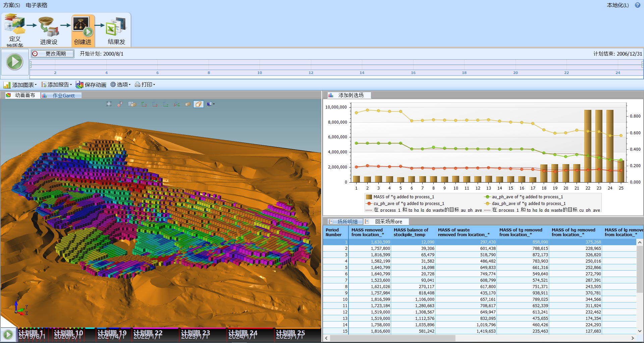This screenshot has width=644, height=343.
Task: Click the 进度设 schedule setup step icon
Action: coord(49,27)
